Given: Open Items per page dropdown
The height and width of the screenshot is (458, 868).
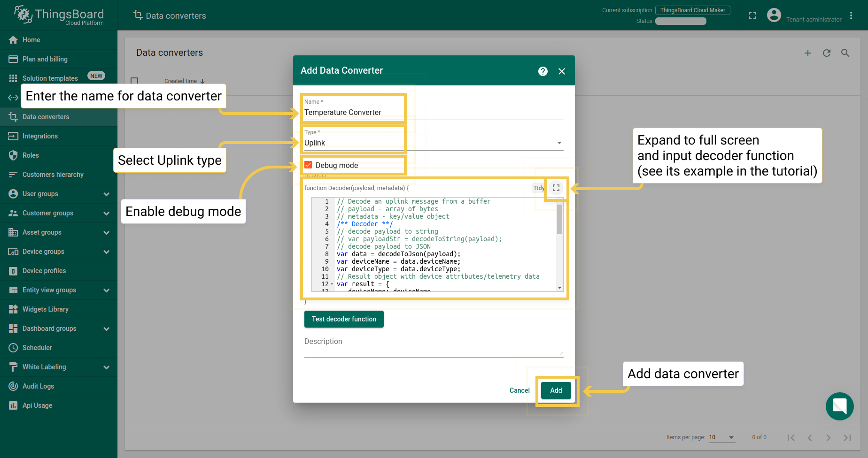Looking at the screenshot, I should pyautogui.click(x=722, y=437).
